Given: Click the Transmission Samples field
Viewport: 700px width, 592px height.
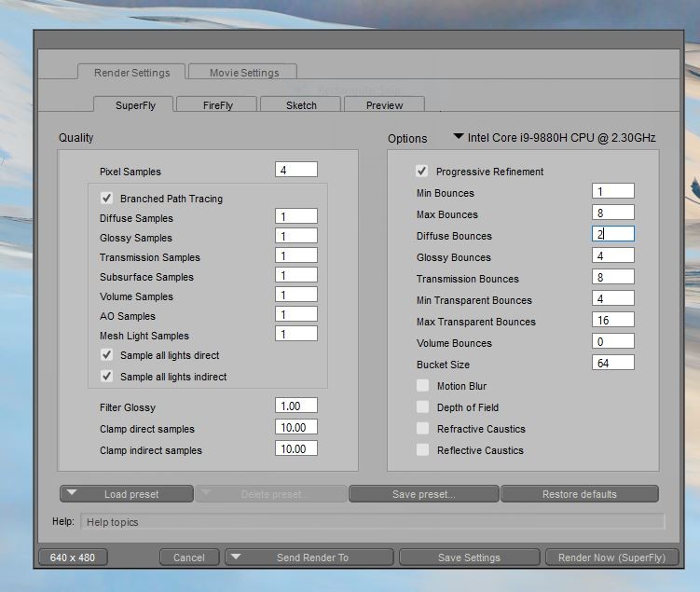Looking at the screenshot, I should tap(296, 255).
